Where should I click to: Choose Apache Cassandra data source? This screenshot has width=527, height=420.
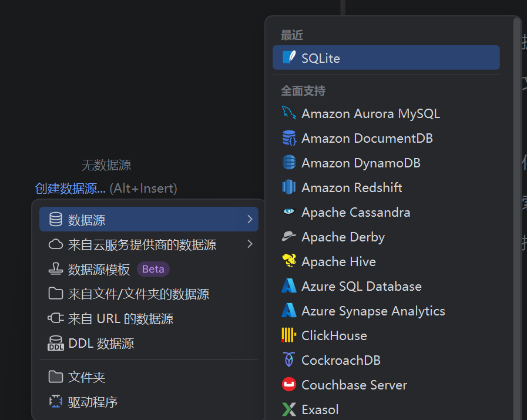click(x=386, y=212)
